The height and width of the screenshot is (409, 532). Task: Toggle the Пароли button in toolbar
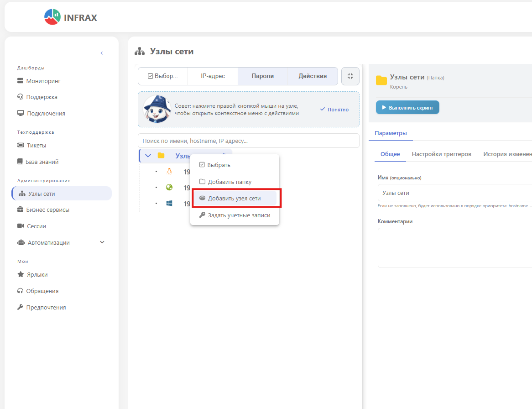click(x=263, y=76)
